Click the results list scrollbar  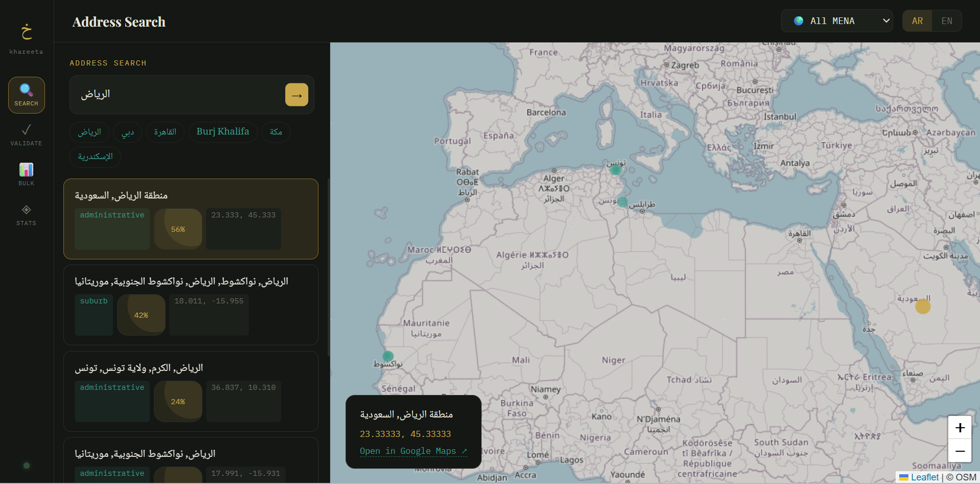(328, 267)
